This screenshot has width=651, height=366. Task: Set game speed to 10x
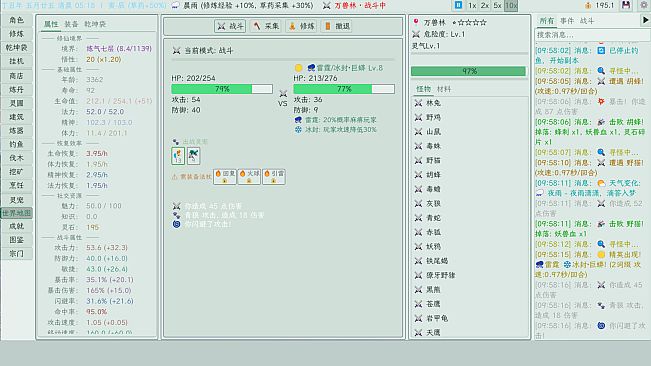tap(511, 5)
